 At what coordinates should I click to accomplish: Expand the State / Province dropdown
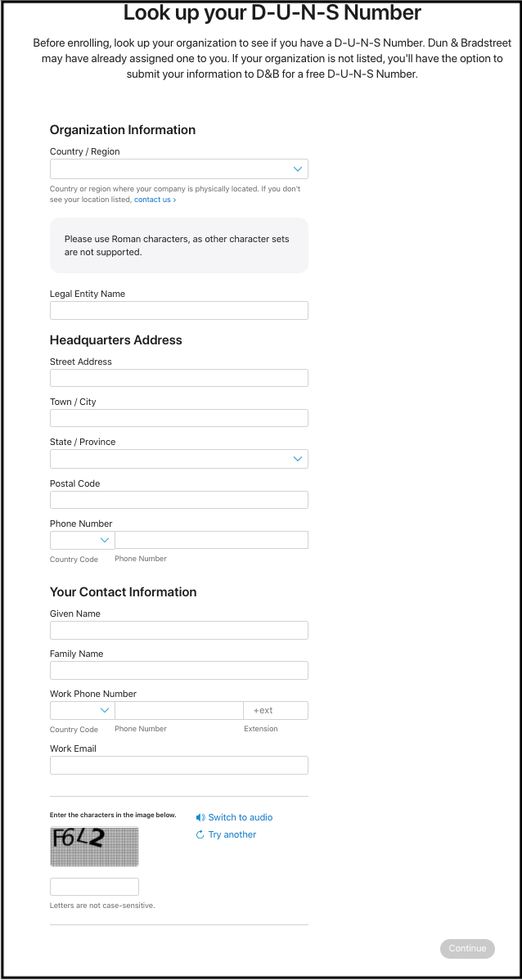(178, 459)
